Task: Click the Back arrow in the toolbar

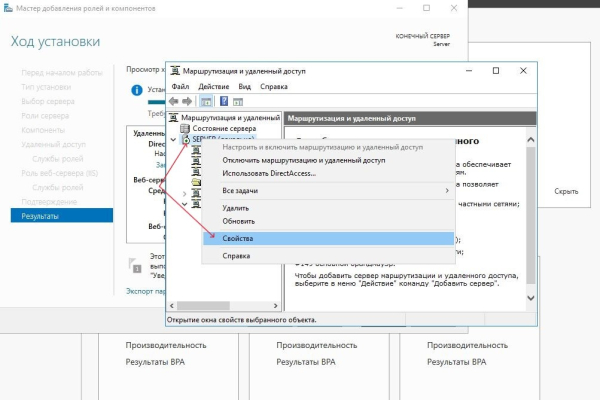Action: click(x=173, y=101)
